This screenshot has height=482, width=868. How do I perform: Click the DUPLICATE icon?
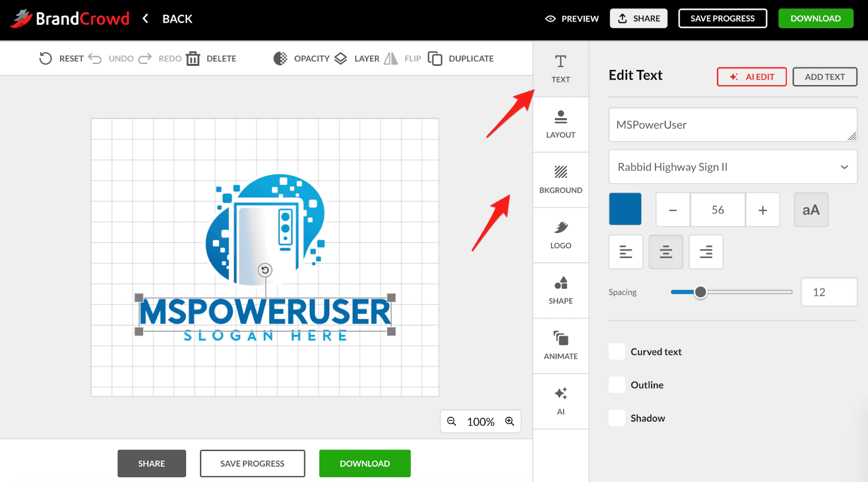point(435,59)
